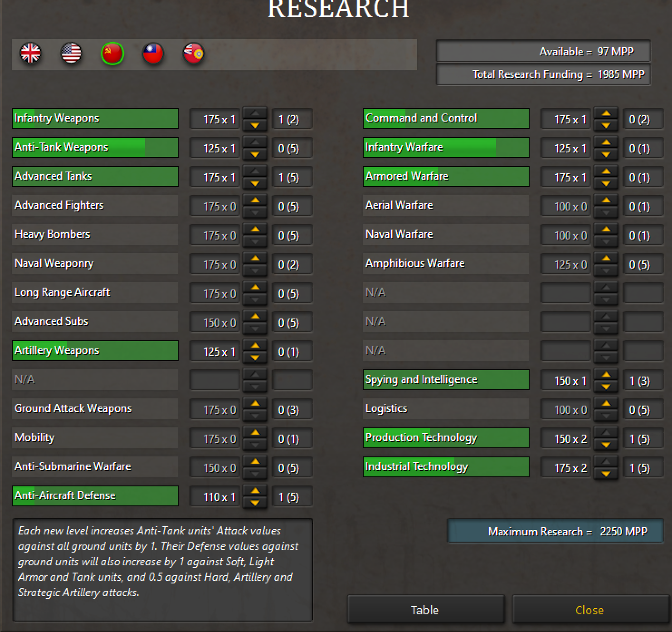Image resolution: width=672 pixels, height=632 pixels.
Task: Increase Ground Attack Weapons research with up arrow
Action: (255, 404)
